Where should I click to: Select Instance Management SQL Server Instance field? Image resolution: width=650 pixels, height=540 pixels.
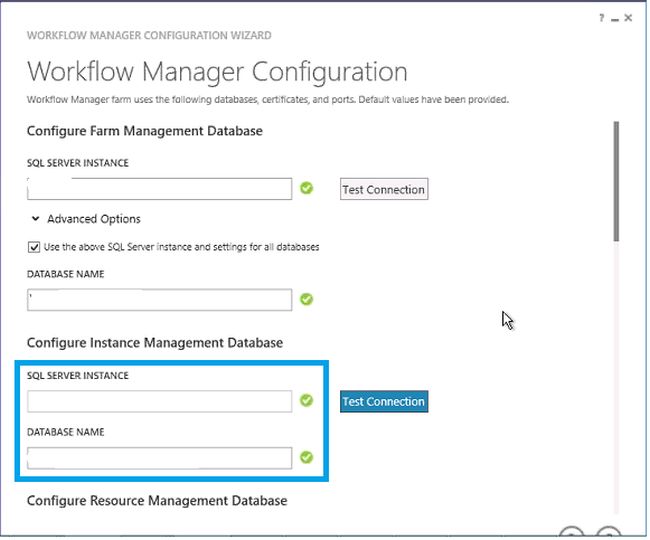160,401
